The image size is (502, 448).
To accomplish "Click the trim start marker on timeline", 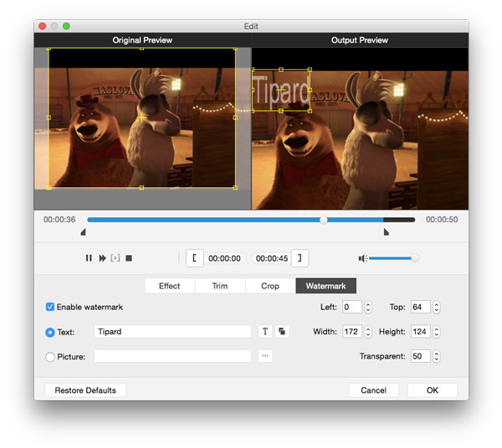I will click(83, 232).
